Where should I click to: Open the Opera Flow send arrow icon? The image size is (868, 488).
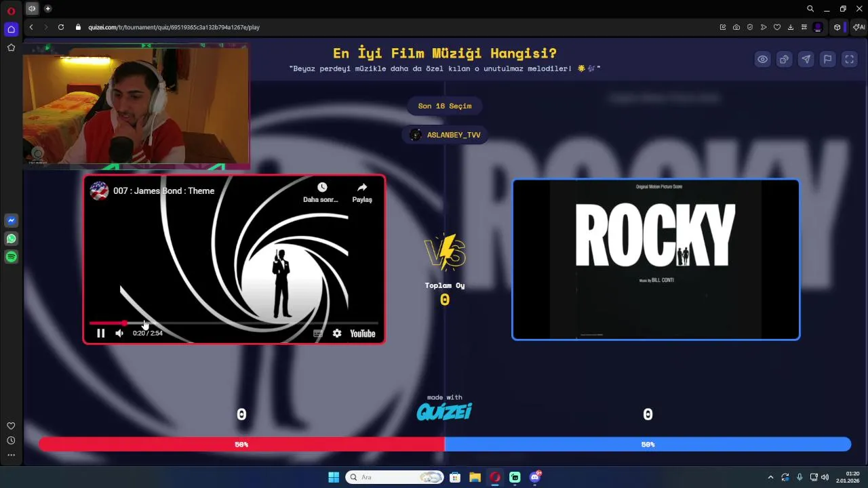[x=764, y=27]
